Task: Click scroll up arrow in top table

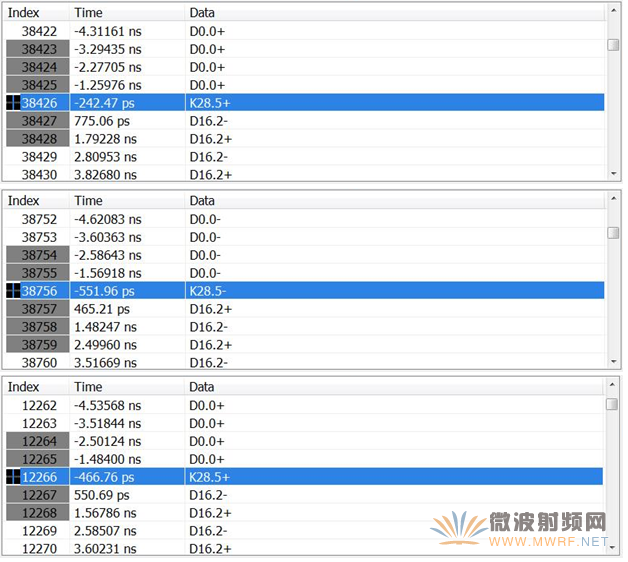Action: (x=613, y=10)
